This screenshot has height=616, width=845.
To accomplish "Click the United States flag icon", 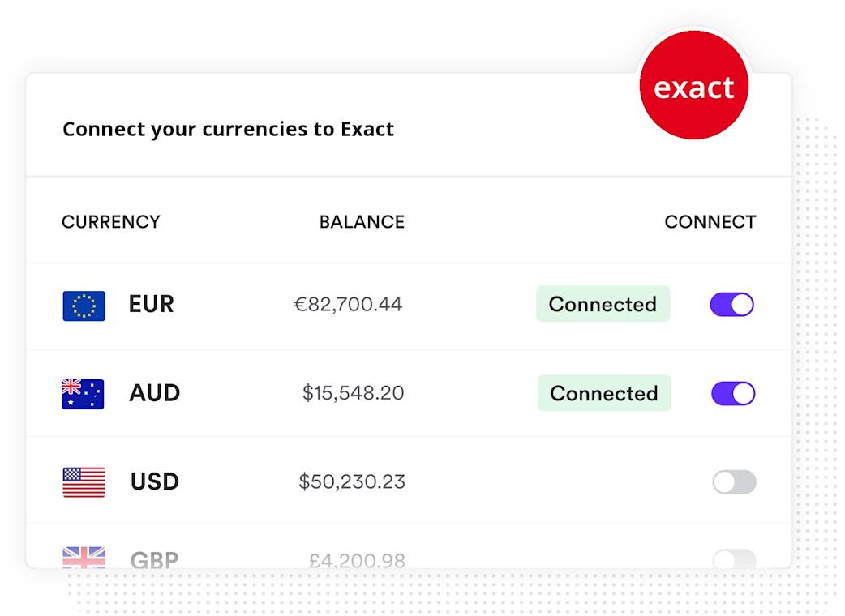I will tap(84, 482).
